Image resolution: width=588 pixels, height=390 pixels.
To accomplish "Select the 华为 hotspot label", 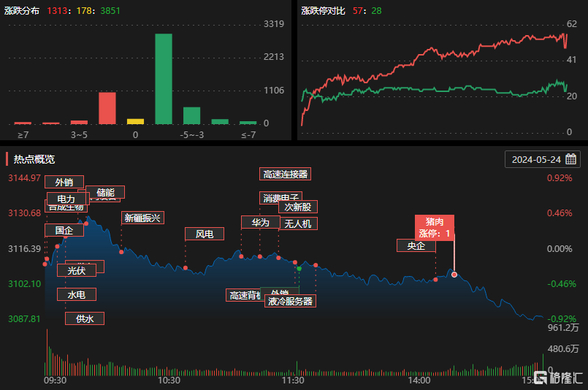I will tap(261, 222).
